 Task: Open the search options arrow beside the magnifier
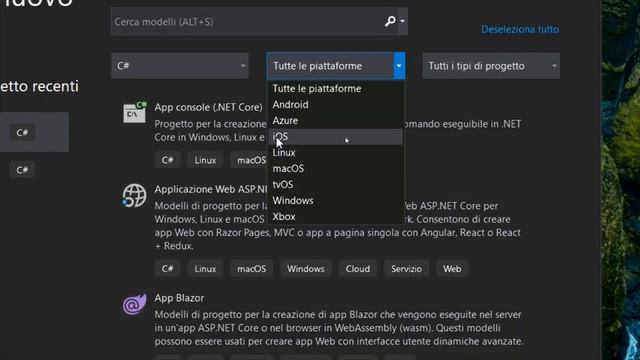(402, 21)
